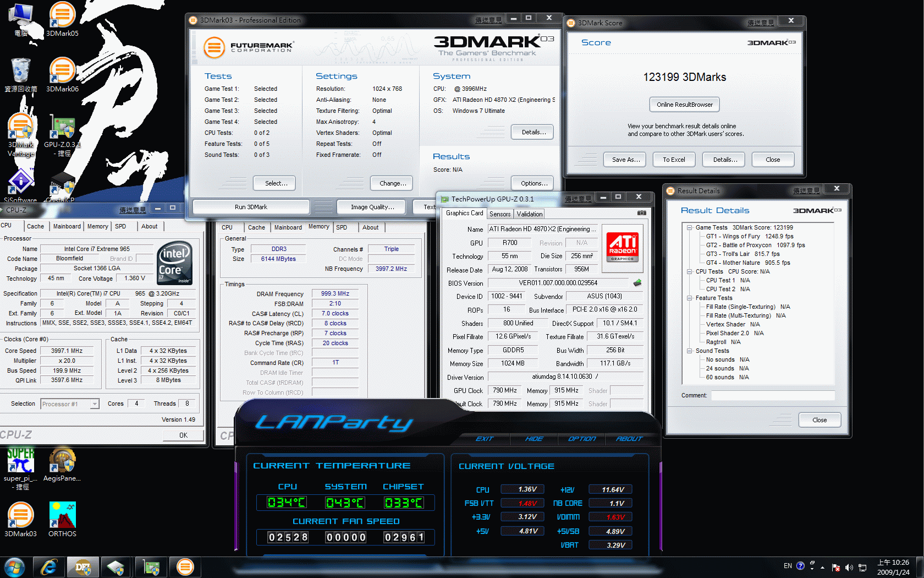Viewport: 924px width, 578px height.
Task: Click the GPU-Z camera screenshot icon
Action: [641, 213]
